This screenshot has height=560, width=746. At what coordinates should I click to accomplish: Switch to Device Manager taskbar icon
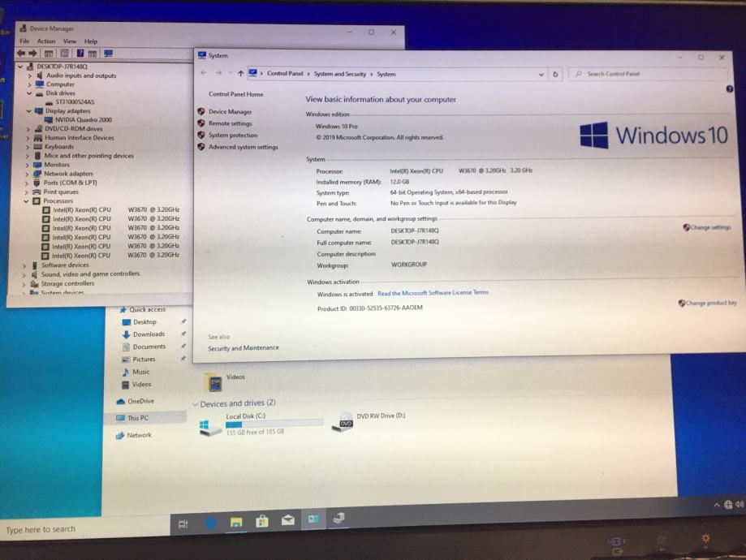[339, 518]
